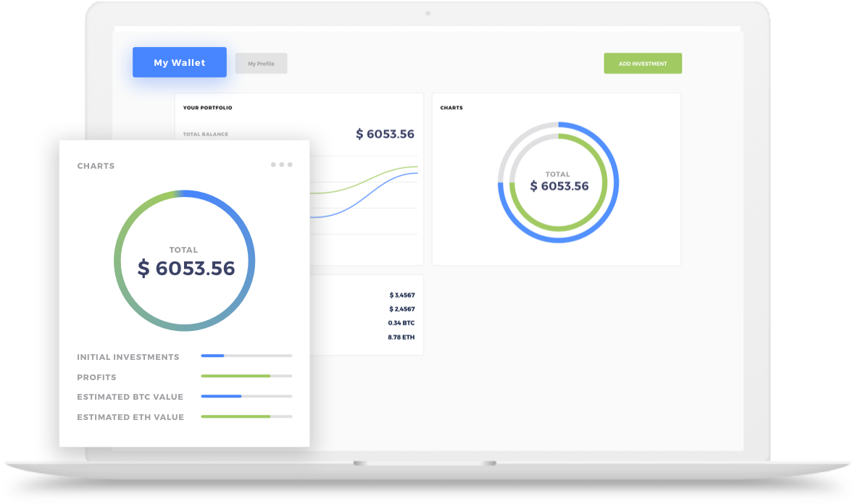Click the $ 2.4567 value row
Screen dimensions: 855x504
tap(401, 309)
